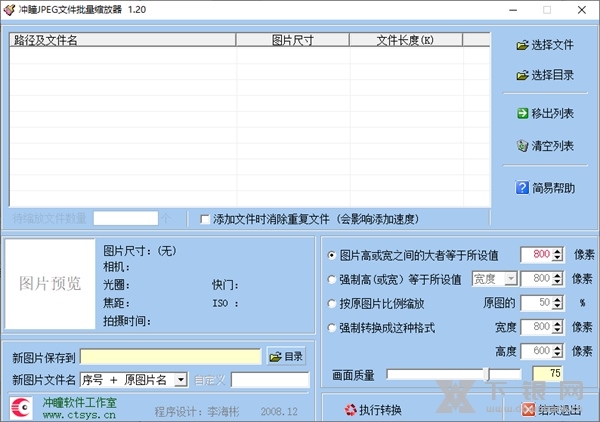
Task: Click the 选择文件 button text
Action: click(552, 46)
